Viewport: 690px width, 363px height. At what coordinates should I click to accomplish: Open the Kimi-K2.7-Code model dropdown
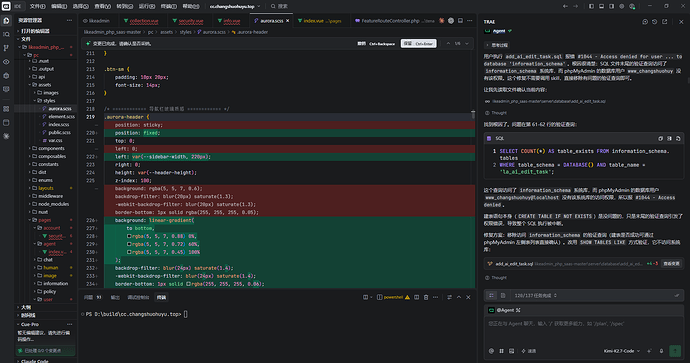coord(621,351)
